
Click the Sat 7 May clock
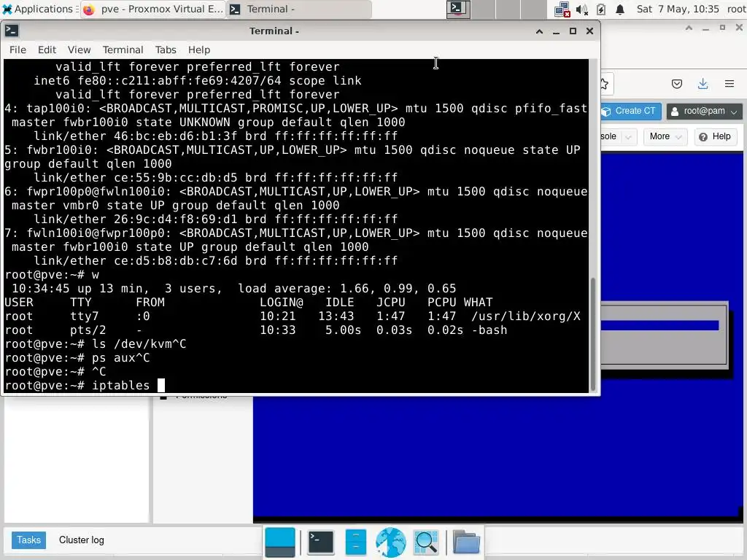pyautogui.click(x=678, y=9)
